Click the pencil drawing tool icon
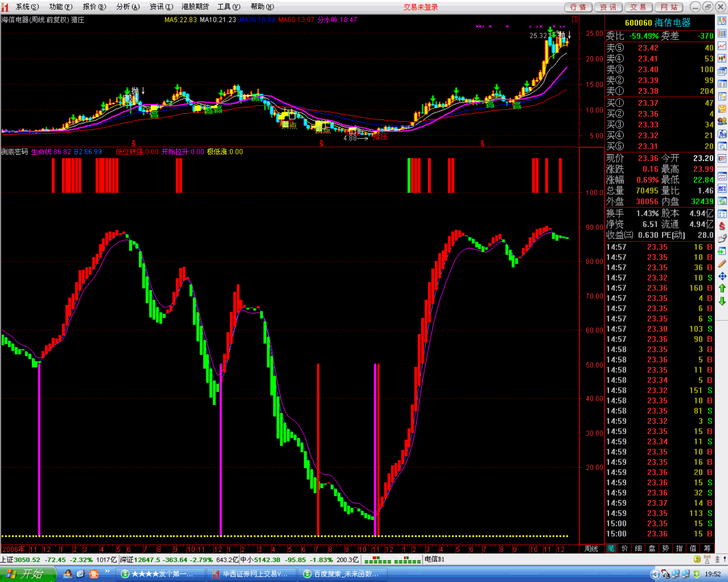 click(x=722, y=264)
